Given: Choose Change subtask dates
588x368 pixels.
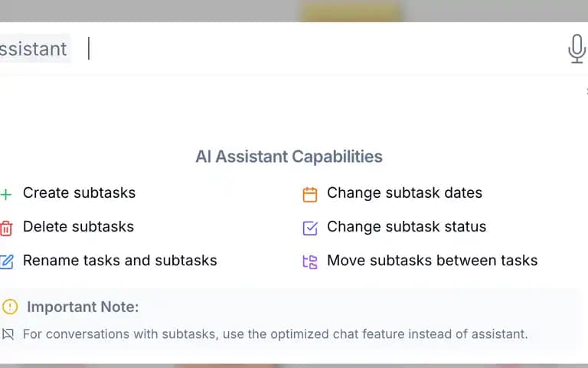Looking at the screenshot, I should 404,192.
